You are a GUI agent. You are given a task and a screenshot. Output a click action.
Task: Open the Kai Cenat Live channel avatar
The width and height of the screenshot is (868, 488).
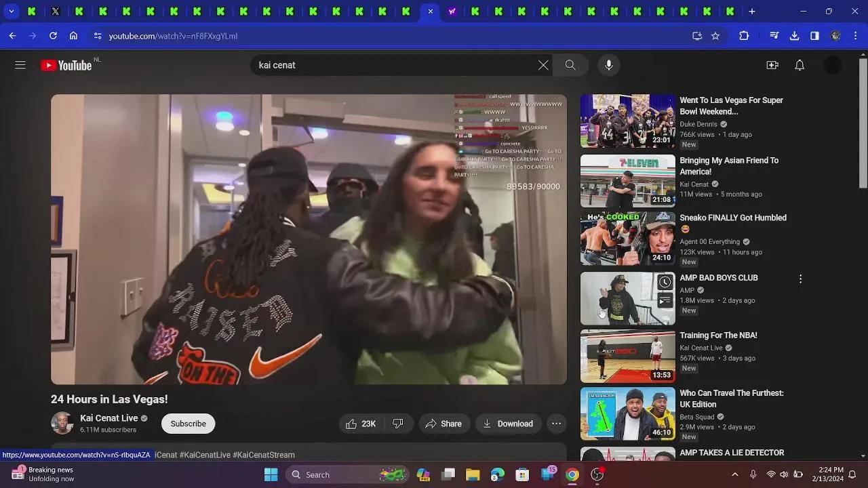click(x=62, y=423)
